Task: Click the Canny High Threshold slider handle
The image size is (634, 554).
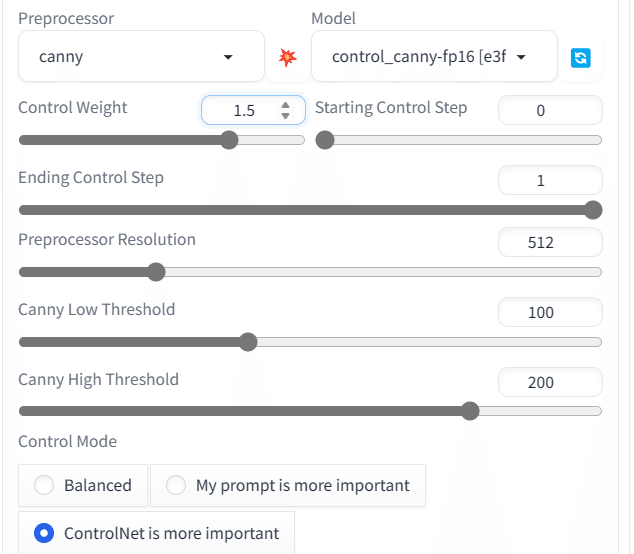Action: click(x=470, y=411)
